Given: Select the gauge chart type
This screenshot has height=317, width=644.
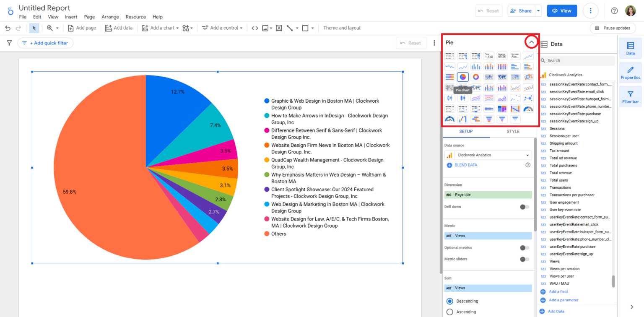Looking at the screenshot, I should tap(528, 108).
